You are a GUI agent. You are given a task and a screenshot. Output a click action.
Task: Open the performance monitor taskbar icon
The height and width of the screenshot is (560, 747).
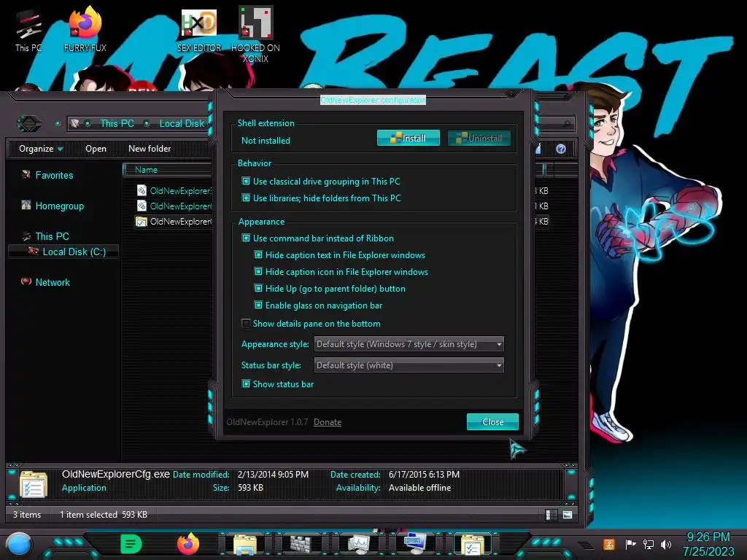click(x=359, y=544)
